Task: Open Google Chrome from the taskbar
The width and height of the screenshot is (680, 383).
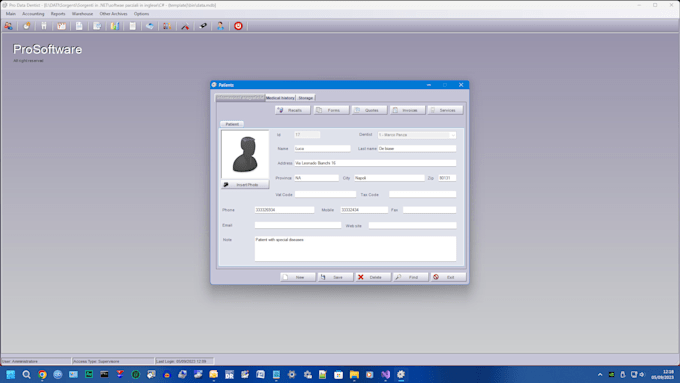Action: pyautogui.click(x=42, y=375)
